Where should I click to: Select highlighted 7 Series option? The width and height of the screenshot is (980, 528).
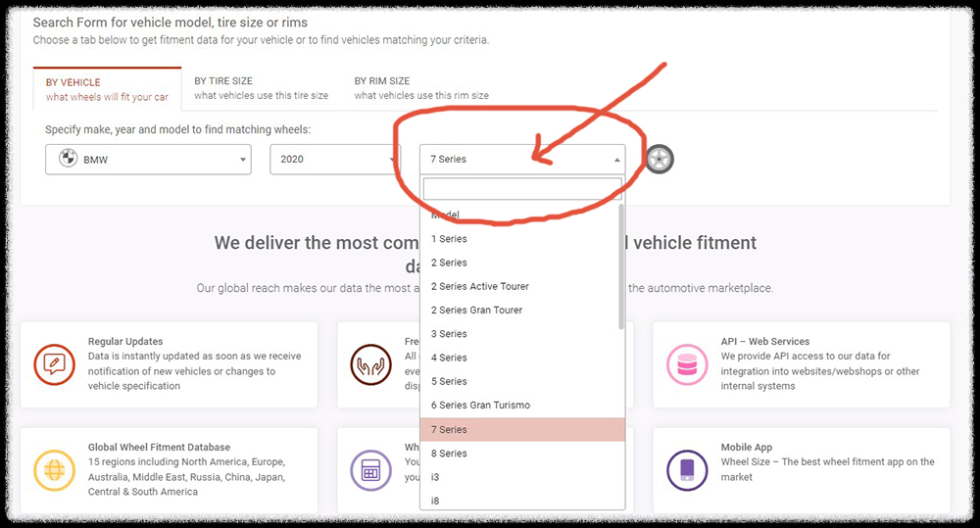[x=522, y=429]
